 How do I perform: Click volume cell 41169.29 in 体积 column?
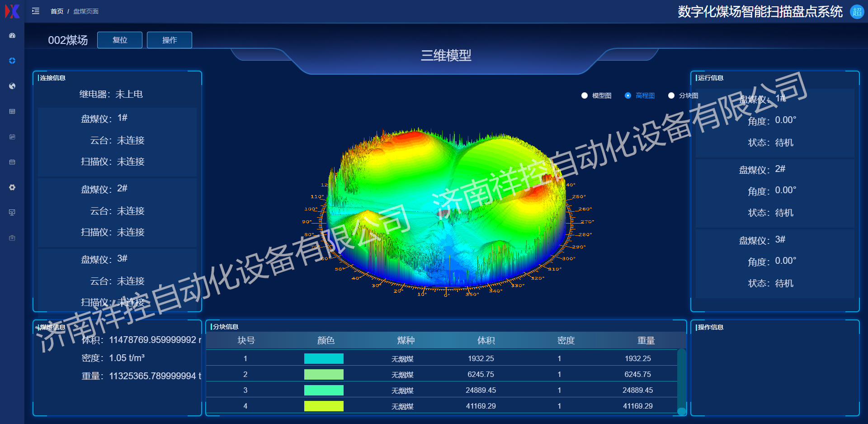click(481, 406)
